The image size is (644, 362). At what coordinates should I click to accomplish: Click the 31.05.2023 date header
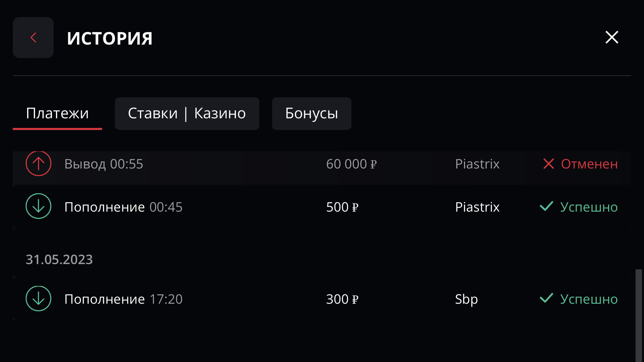pos(59,259)
